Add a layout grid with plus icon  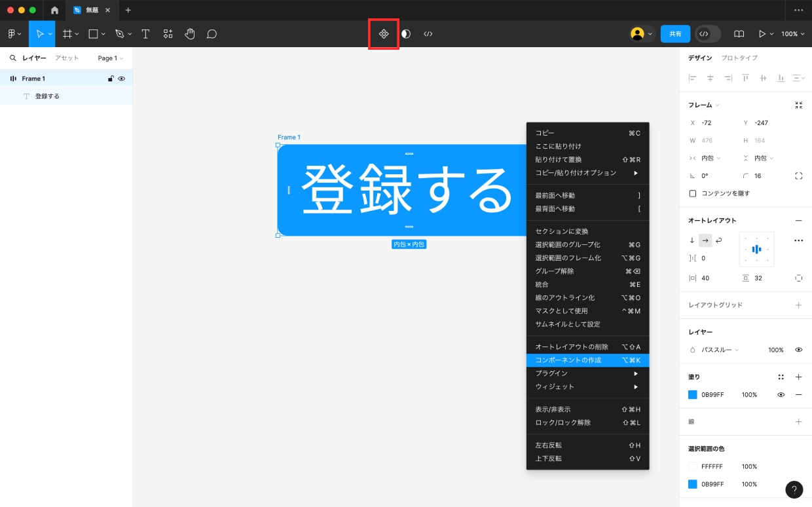(x=798, y=305)
